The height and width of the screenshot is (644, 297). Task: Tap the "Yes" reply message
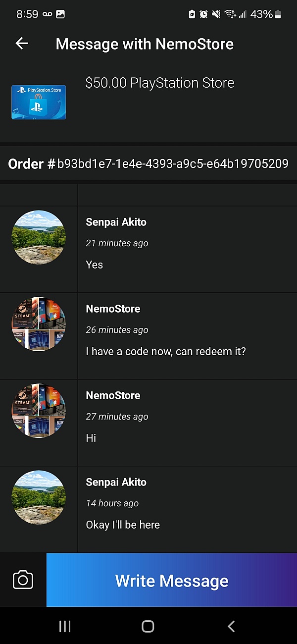pos(95,265)
